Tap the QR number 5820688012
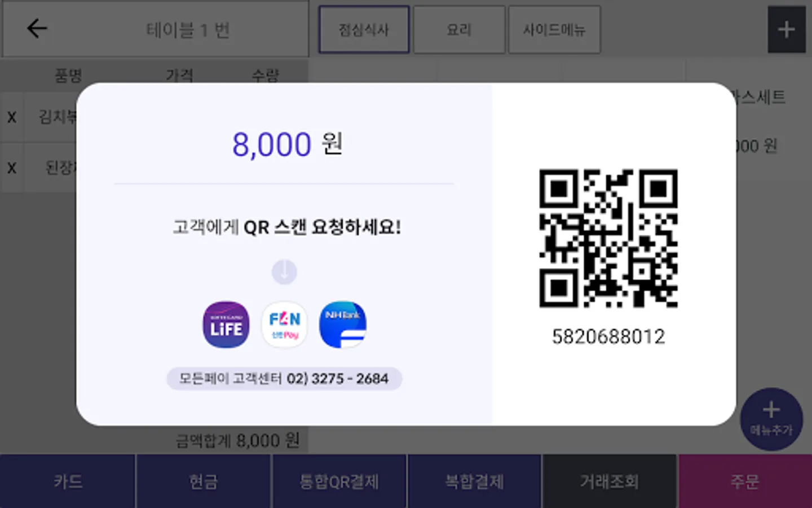This screenshot has height=508, width=812. coord(608,337)
